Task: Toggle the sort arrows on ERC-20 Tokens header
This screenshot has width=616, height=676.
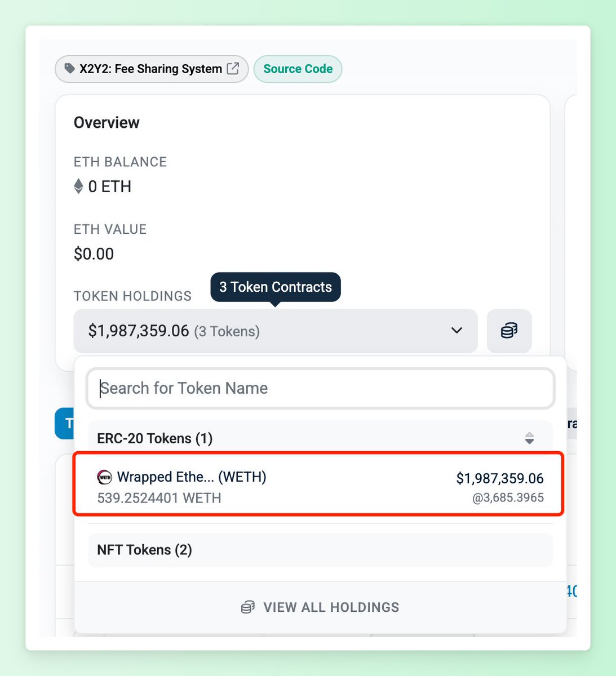Action: 529,438
